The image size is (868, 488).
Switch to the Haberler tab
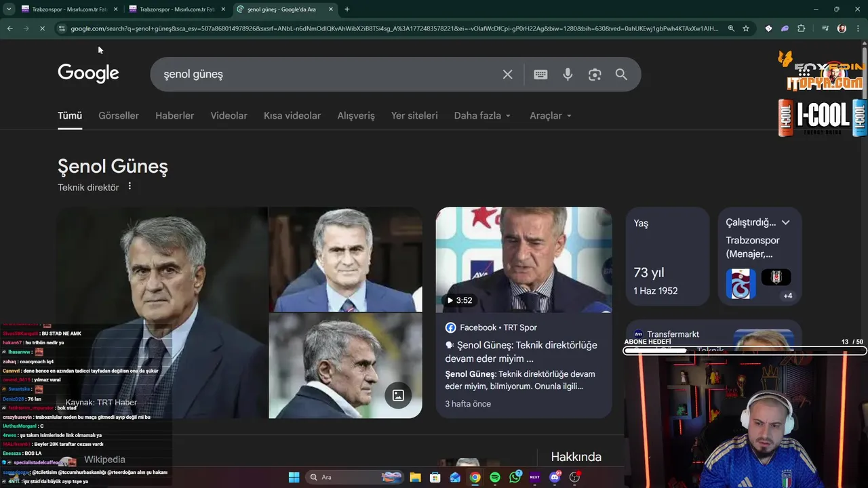pos(174,116)
